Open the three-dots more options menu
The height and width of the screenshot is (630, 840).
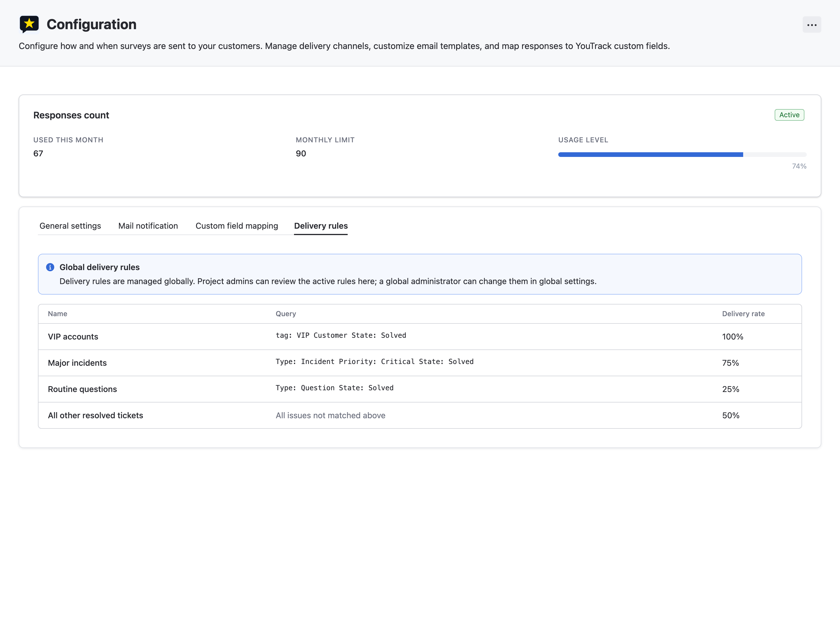click(811, 25)
